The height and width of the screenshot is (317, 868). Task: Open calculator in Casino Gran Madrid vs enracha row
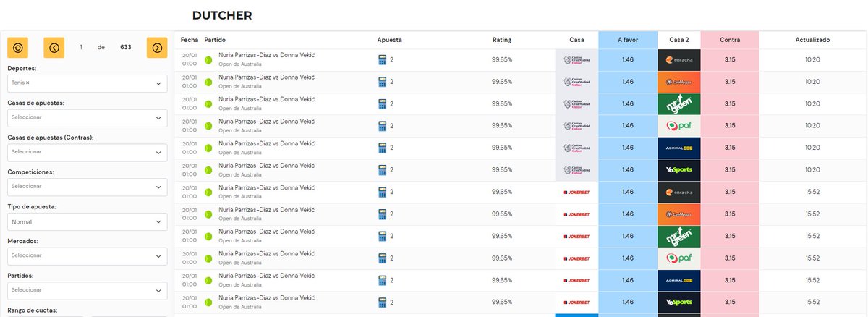point(382,60)
